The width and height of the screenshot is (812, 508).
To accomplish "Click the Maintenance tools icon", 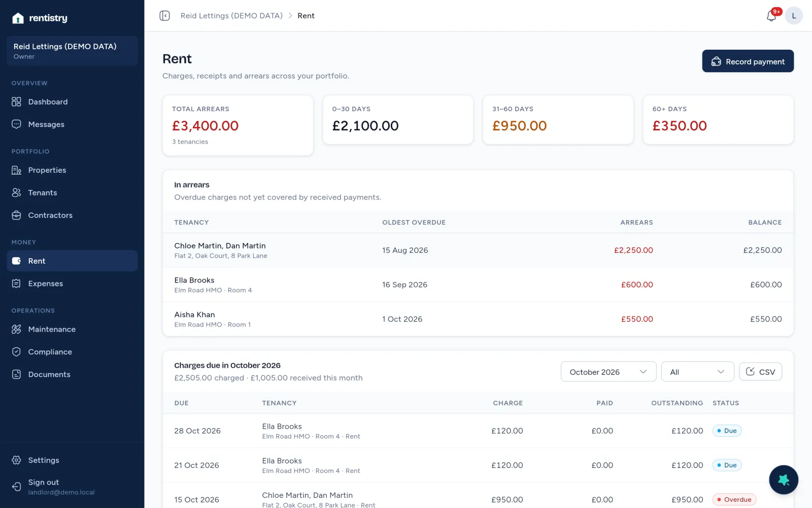I will point(16,329).
